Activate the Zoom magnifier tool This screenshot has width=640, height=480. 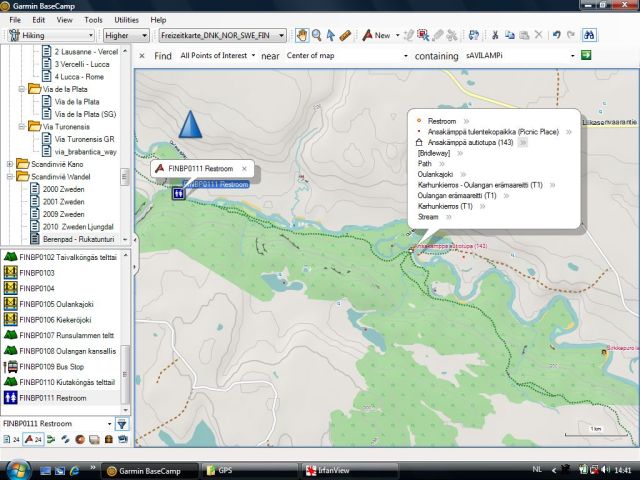[317, 35]
